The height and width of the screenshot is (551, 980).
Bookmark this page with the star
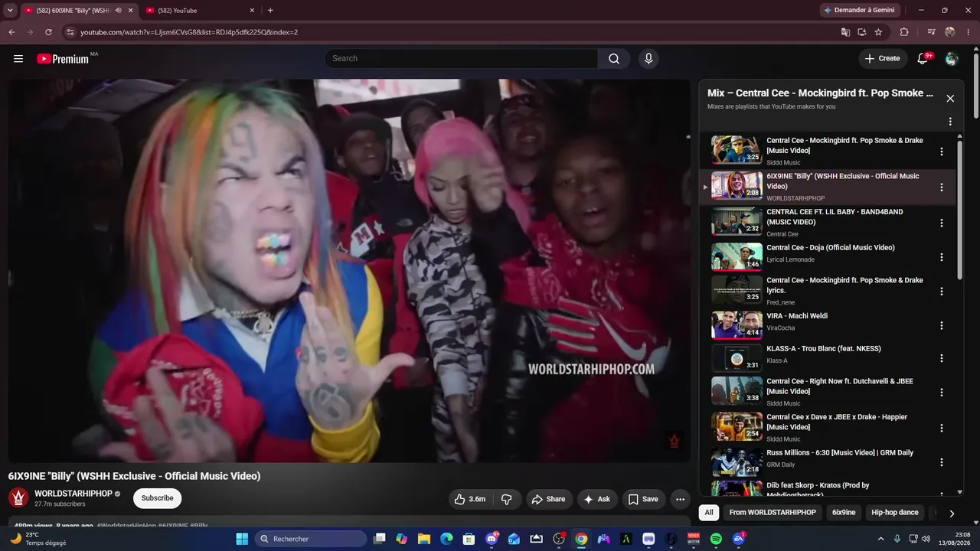pos(878,32)
